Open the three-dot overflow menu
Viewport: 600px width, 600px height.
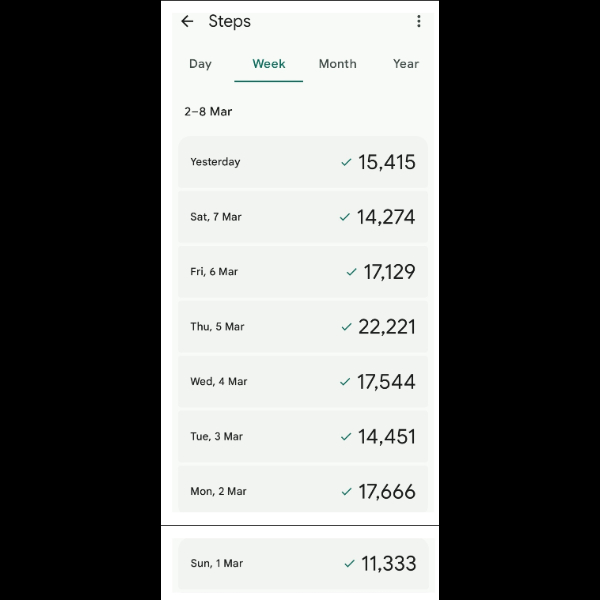[x=418, y=21]
